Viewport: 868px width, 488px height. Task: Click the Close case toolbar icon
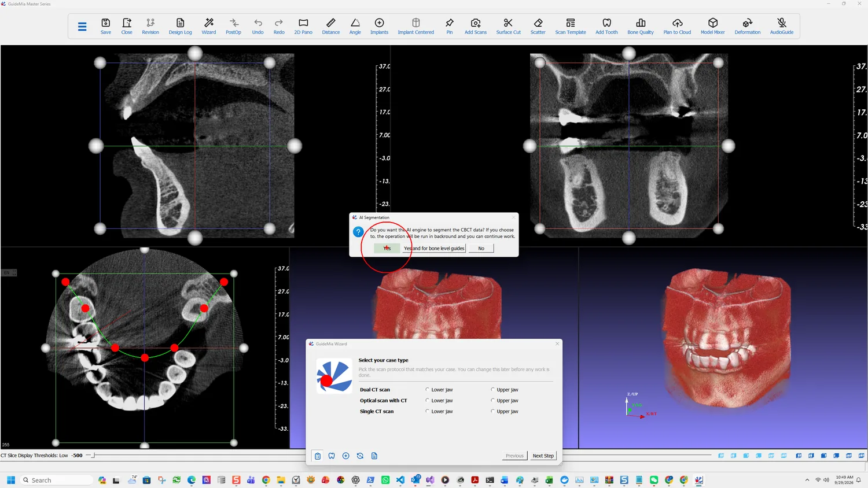pos(127,27)
